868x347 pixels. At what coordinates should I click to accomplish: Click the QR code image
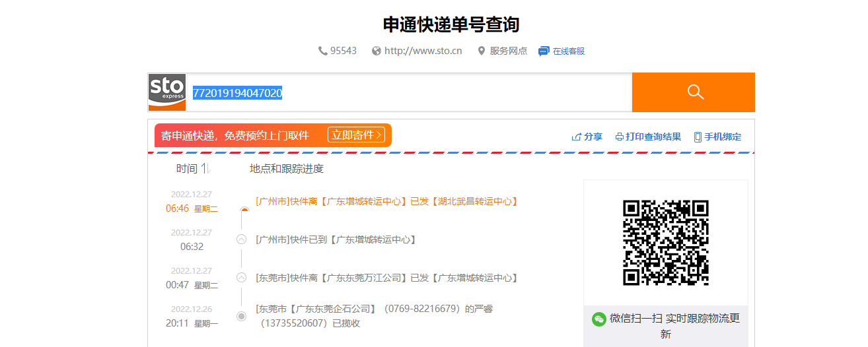tap(666, 243)
